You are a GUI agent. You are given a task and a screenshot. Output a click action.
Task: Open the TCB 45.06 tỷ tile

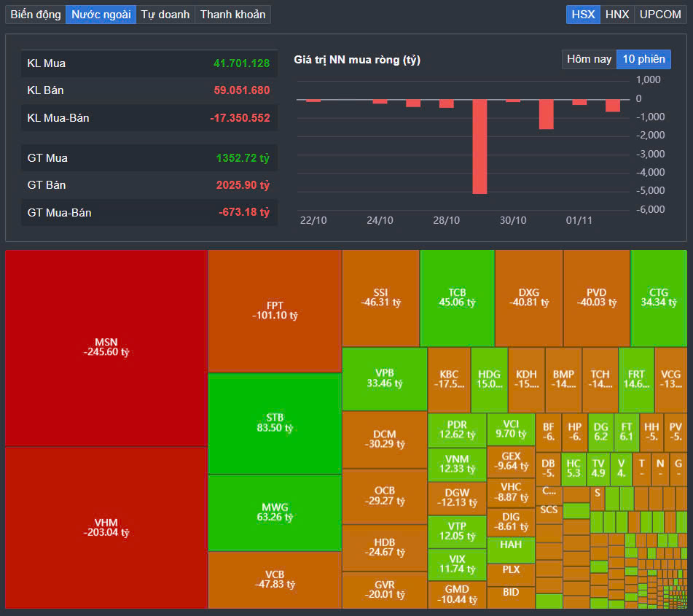[457, 298]
